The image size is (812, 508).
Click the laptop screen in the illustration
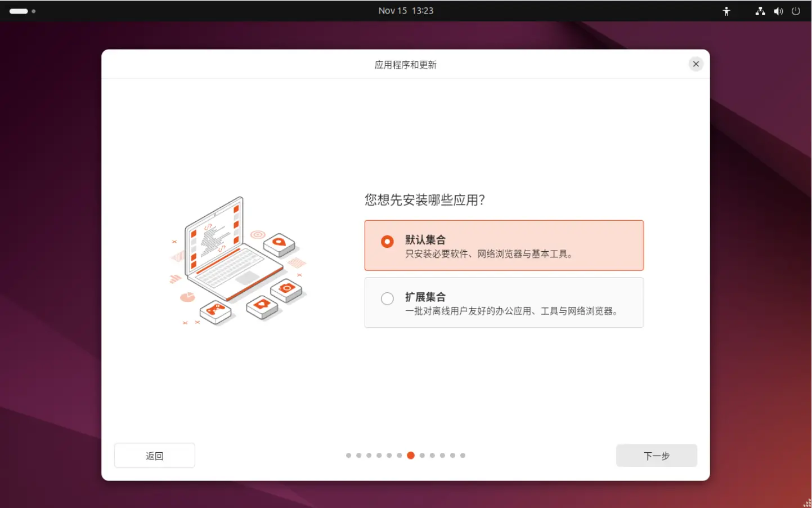point(214,237)
